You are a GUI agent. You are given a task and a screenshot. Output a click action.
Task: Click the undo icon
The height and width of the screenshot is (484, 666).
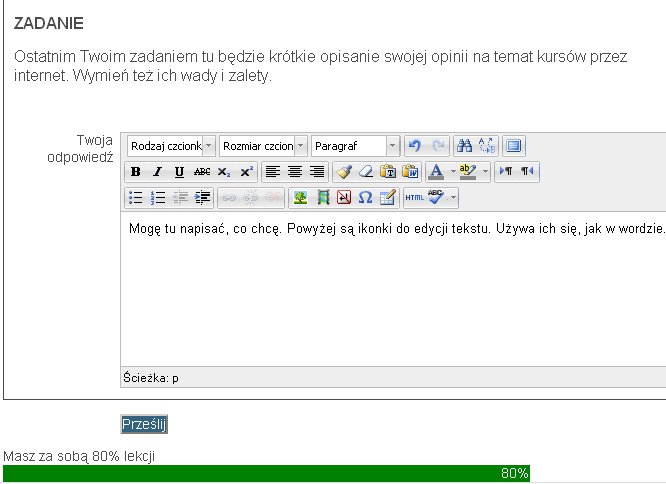coord(415,146)
